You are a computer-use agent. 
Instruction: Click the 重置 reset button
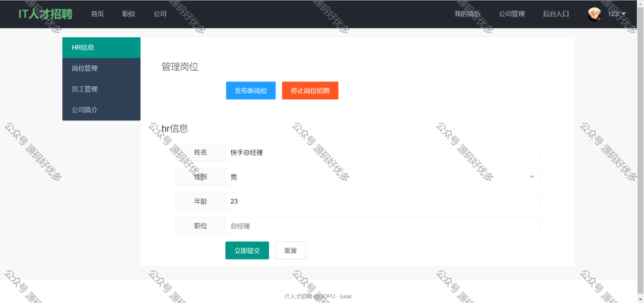coord(291,250)
